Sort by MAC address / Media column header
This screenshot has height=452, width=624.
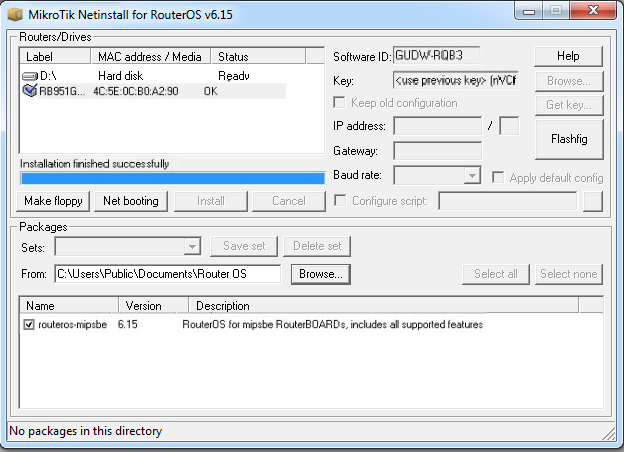[x=150, y=56]
